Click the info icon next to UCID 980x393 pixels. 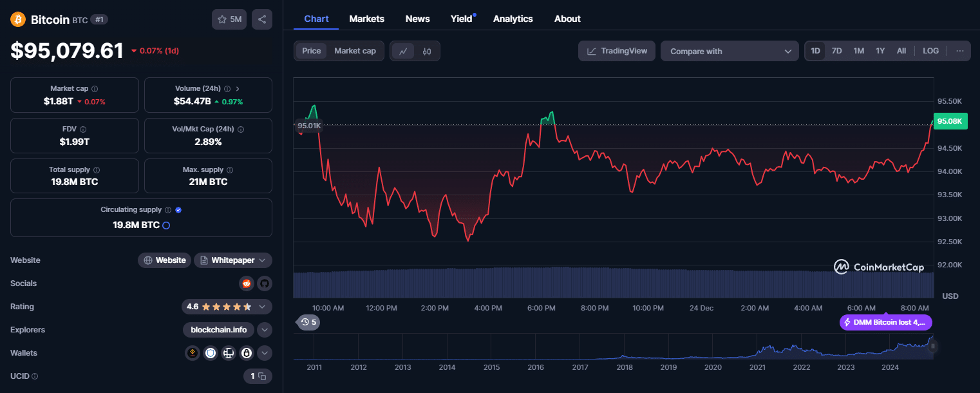[35, 376]
